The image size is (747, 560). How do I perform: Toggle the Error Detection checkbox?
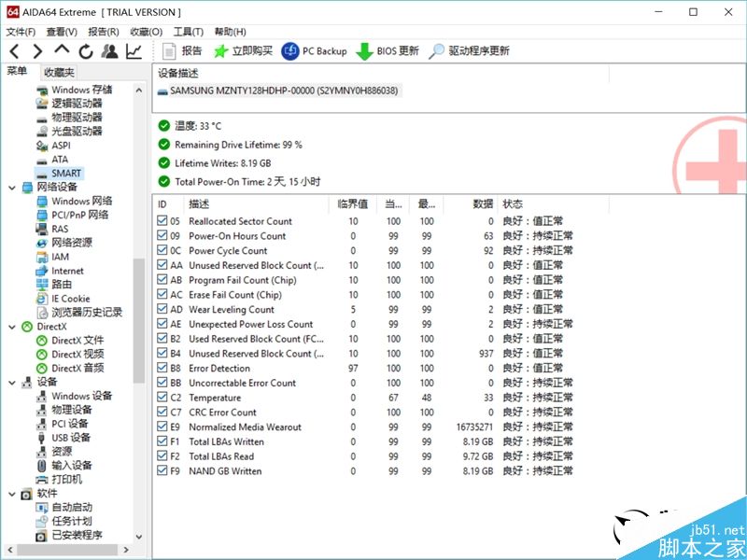coord(162,368)
